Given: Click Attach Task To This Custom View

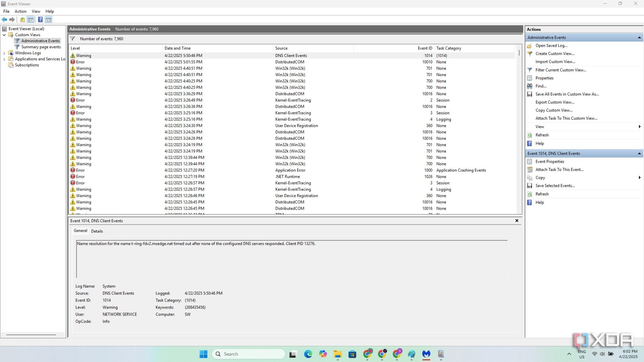Looking at the screenshot, I should coord(566,118).
